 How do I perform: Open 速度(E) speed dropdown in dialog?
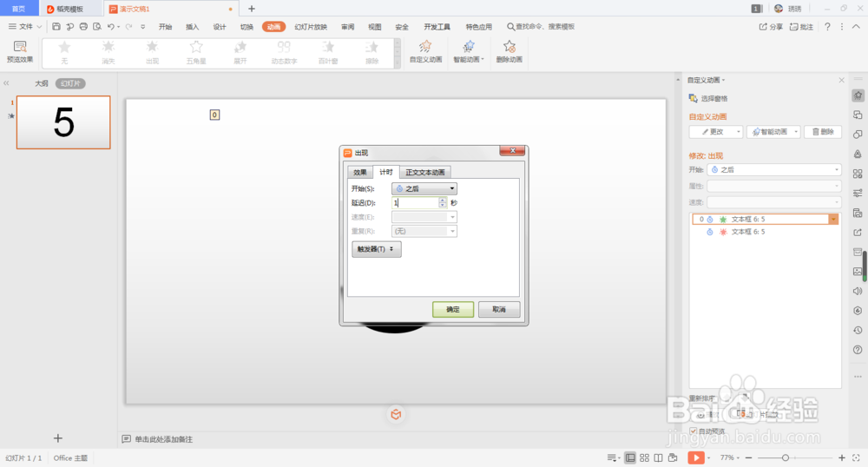click(x=424, y=217)
